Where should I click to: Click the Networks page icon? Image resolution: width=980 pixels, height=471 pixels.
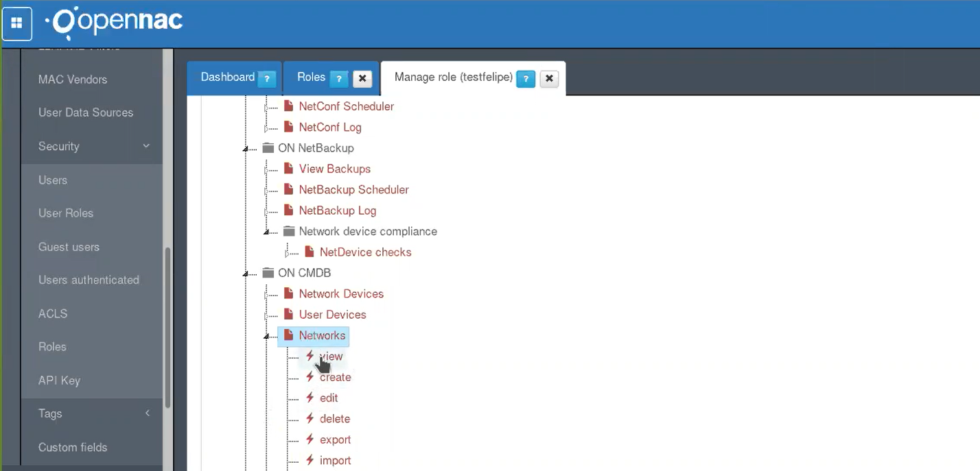(289, 335)
